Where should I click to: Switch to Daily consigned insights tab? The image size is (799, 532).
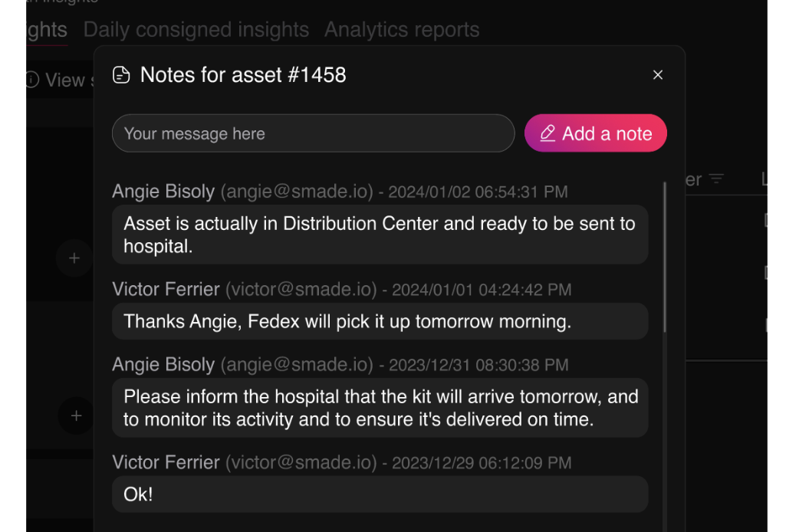pyautogui.click(x=196, y=30)
